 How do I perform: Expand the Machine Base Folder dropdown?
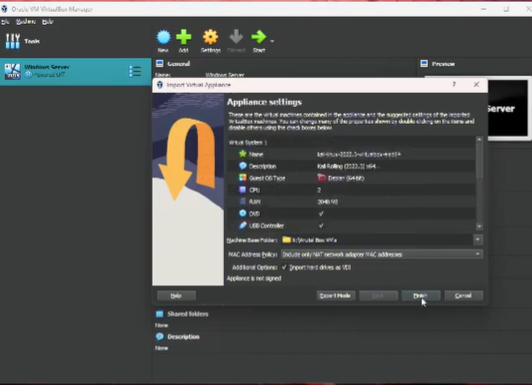[x=478, y=240]
